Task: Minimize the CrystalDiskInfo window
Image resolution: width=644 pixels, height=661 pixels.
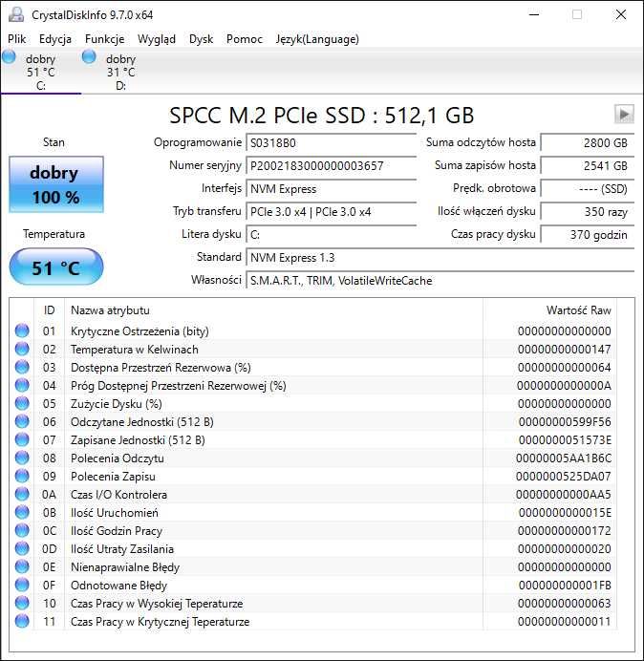Action: click(534, 14)
